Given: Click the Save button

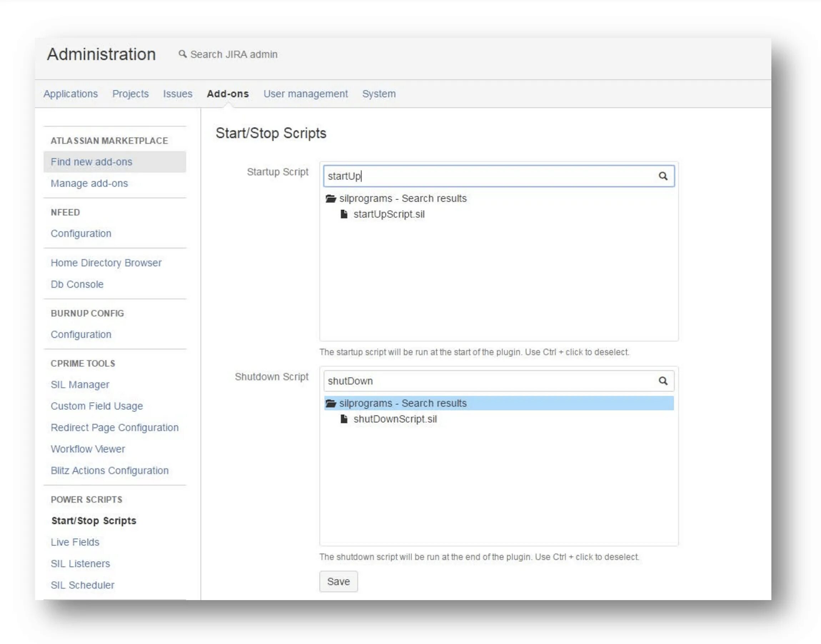Looking at the screenshot, I should tap(338, 581).
